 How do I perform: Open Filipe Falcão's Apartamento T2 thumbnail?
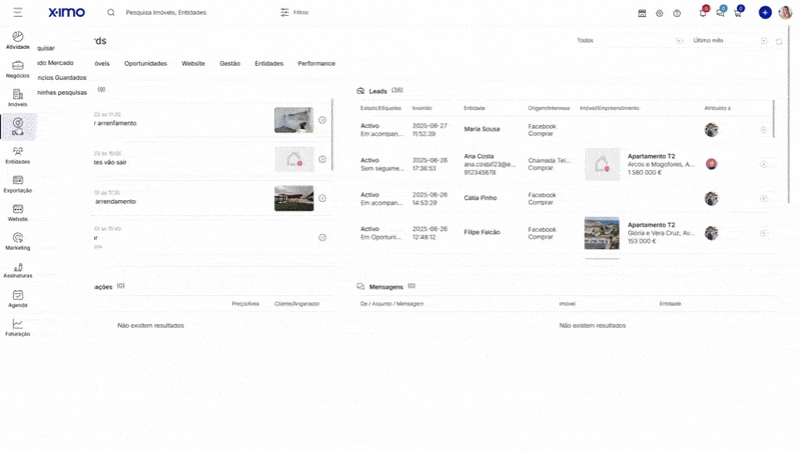tap(601, 233)
